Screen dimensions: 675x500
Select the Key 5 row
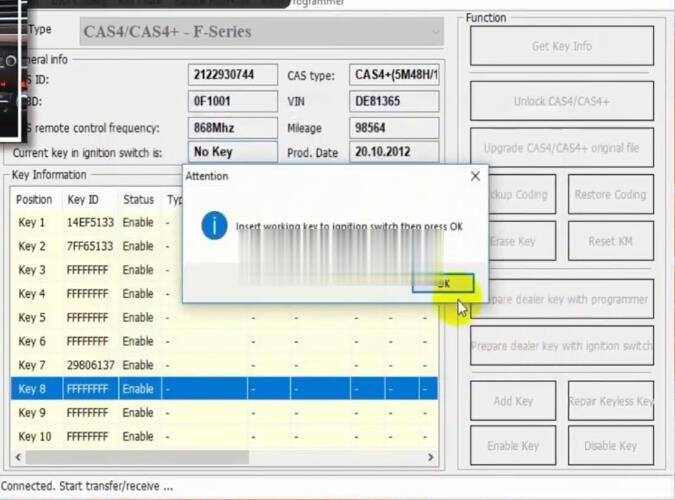click(x=224, y=317)
